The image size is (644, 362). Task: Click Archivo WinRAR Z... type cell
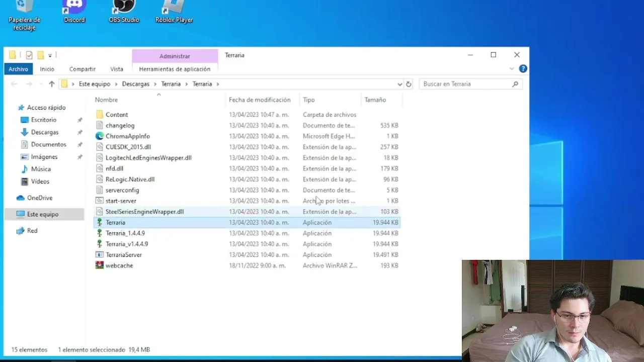tap(330, 265)
